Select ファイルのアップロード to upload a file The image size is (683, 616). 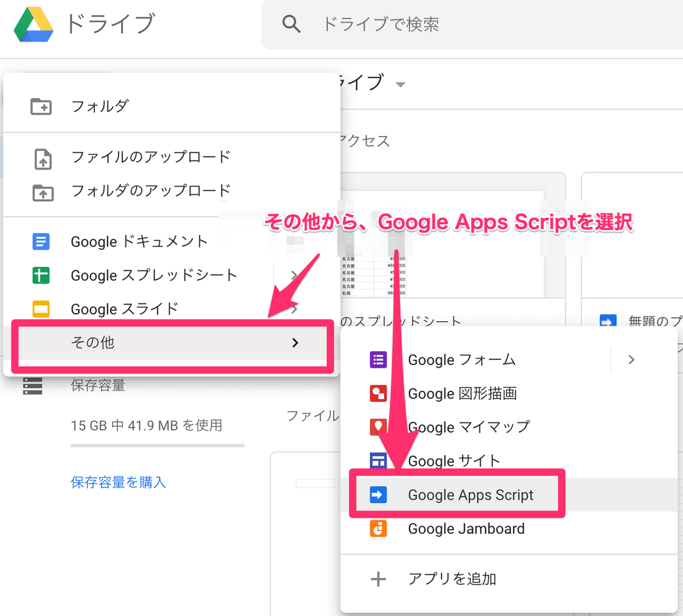[x=150, y=158]
